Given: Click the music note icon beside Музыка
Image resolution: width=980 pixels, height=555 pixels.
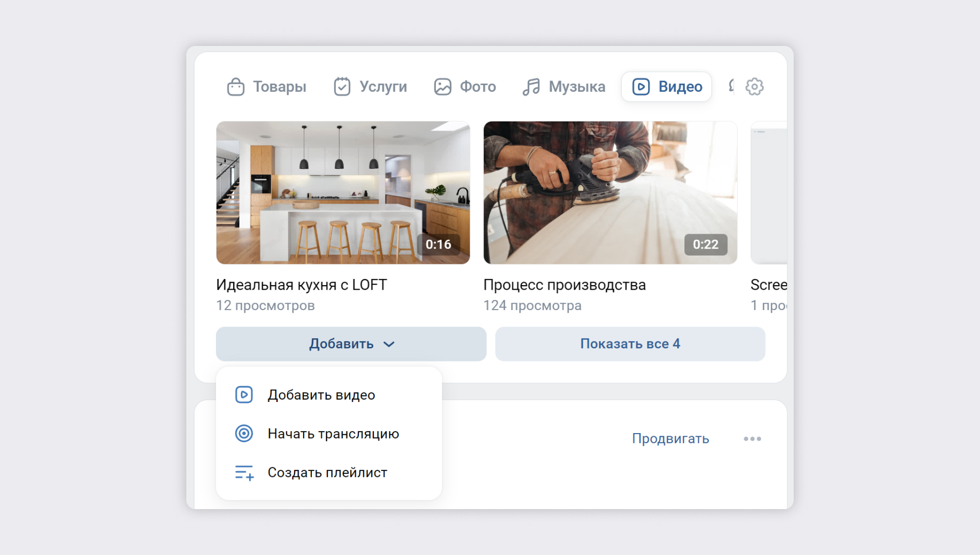Looking at the screenshot, I should pyautogui.click(x=531, y=87).
